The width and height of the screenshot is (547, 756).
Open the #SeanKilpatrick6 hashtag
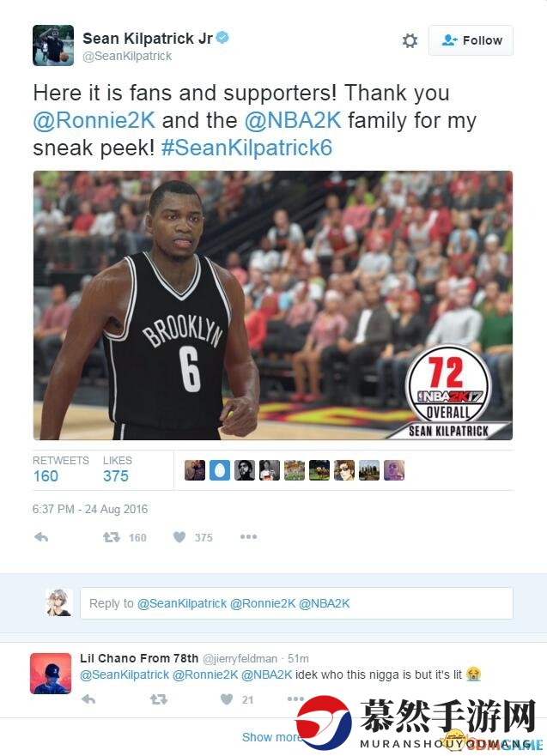click(x=246, y=148)
